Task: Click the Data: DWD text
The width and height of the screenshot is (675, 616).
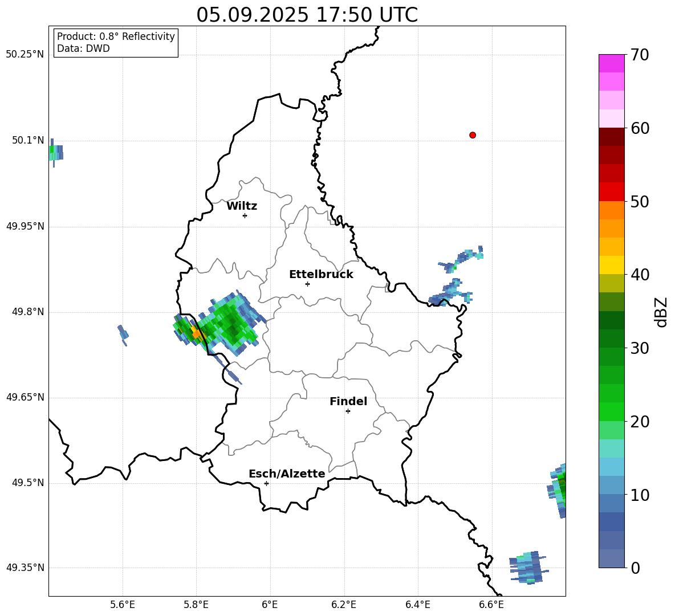Action: point(83,48)
